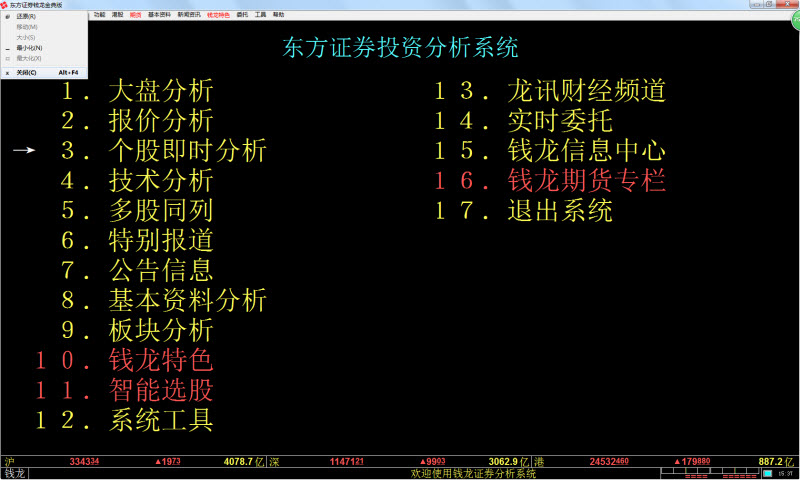Click Shenzhen index value 1147121
800x480 pixels.
(x=346, y=462)
